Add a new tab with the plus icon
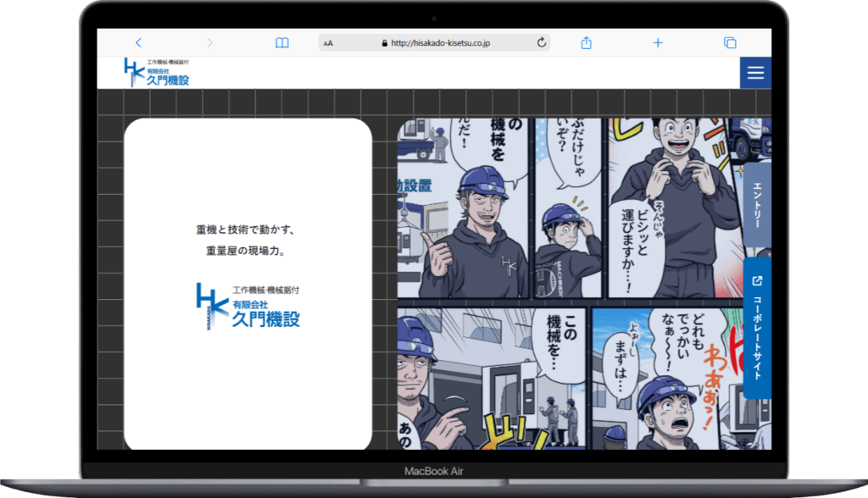This screenshot has width=868, height=498. coord(658,42)
